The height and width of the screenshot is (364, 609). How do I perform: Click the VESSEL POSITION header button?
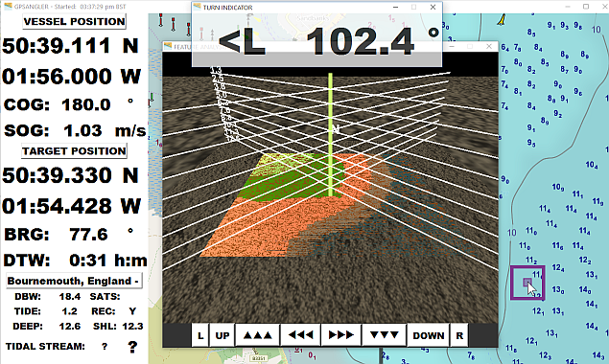(x=74, y=21)
